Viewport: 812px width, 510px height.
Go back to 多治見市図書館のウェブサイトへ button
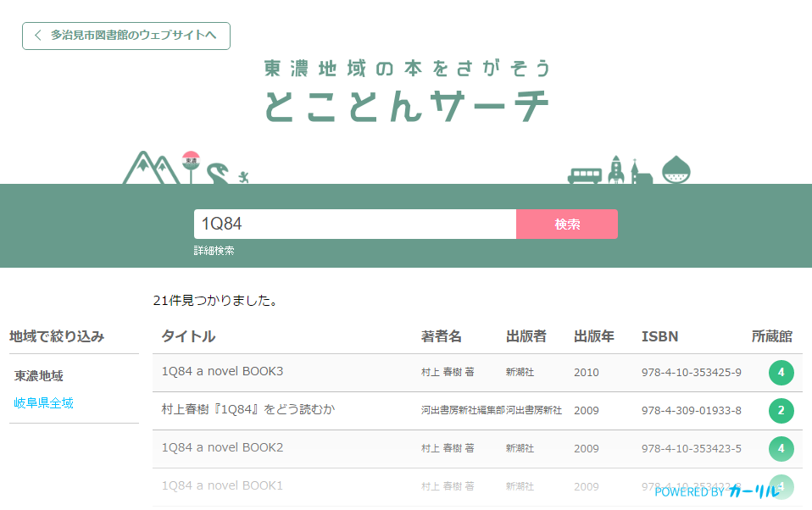click(x=125, y=36)
